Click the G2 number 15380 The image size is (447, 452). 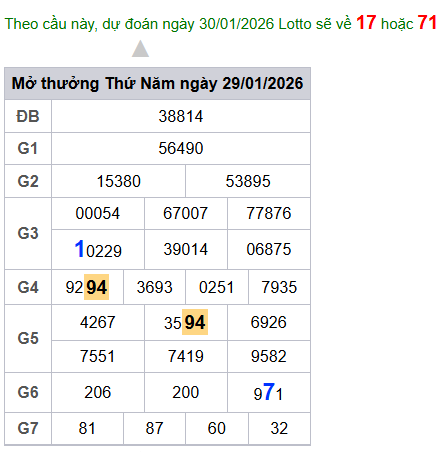(x=119, y=182)
